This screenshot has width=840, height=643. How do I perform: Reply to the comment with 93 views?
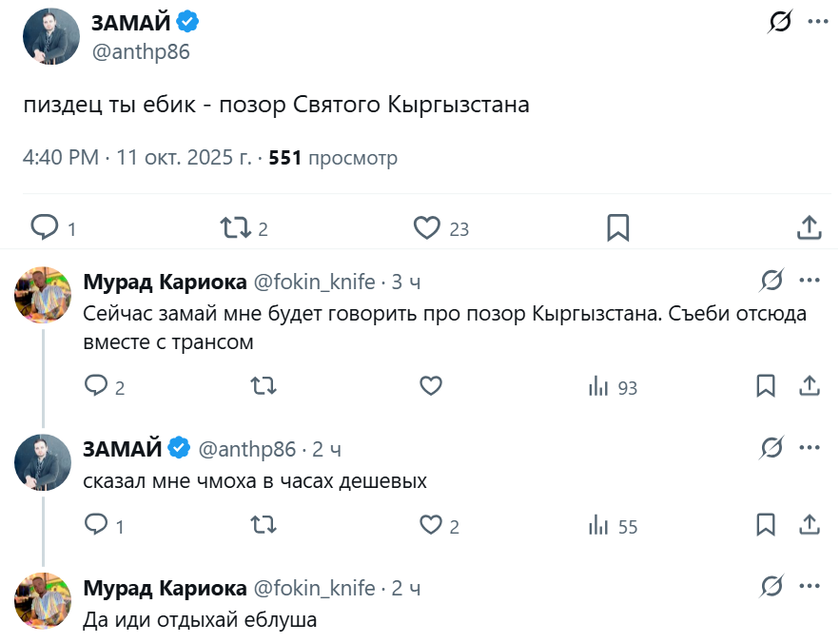point(96,386)
